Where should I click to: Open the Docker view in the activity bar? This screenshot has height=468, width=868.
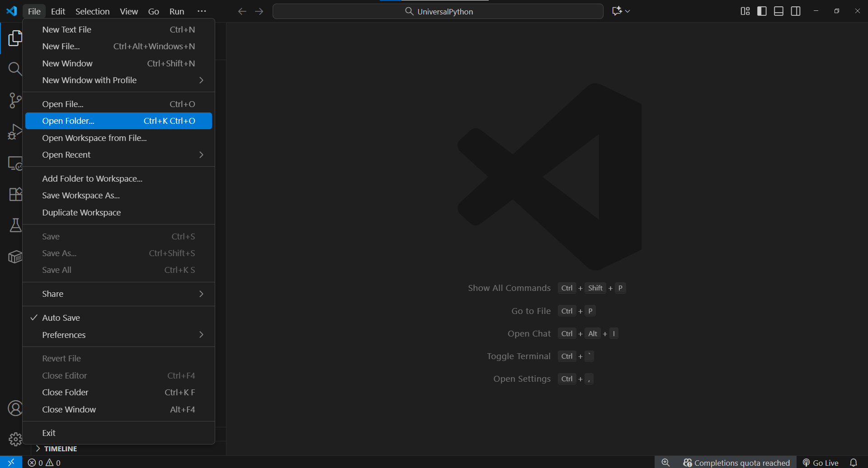click(15, 257)
